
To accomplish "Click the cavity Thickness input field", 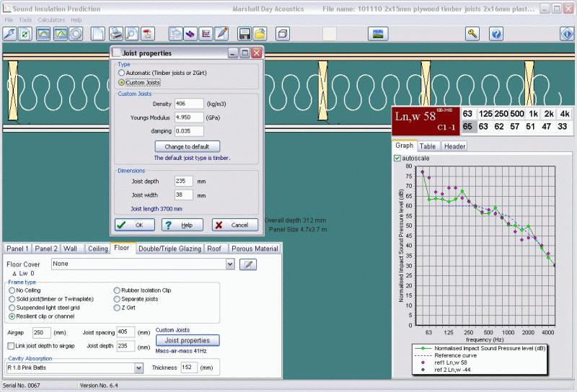I will [190, 367].
